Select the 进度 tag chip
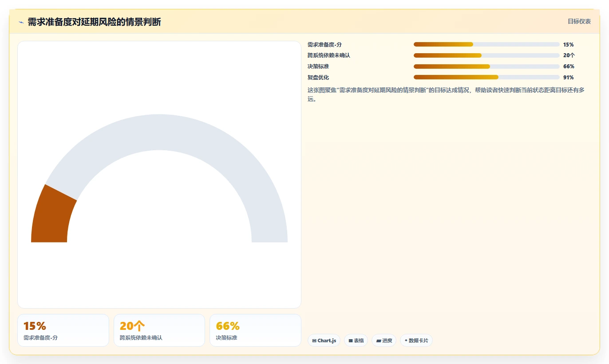The height and width of the screenshot is (364, 609). click(384, 341)
